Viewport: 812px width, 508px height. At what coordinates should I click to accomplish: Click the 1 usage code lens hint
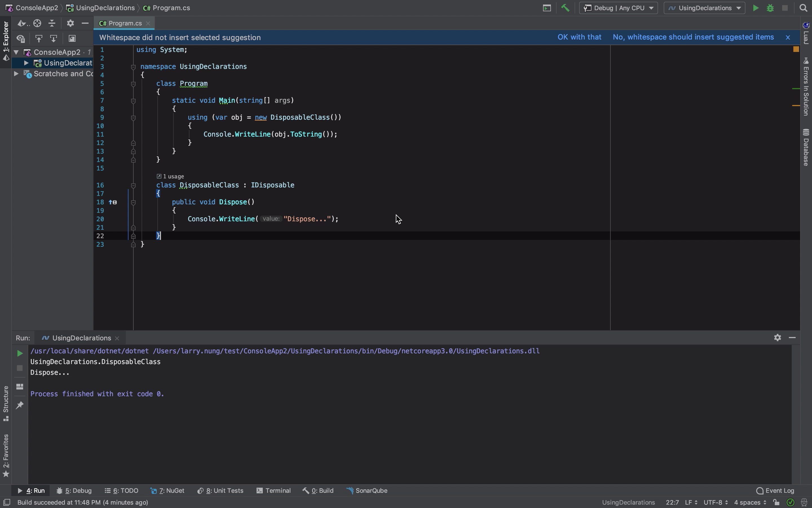171,176
